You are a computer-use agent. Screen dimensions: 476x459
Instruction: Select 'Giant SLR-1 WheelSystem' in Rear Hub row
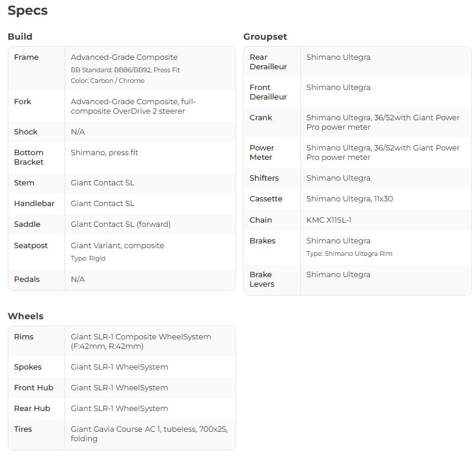120,408
